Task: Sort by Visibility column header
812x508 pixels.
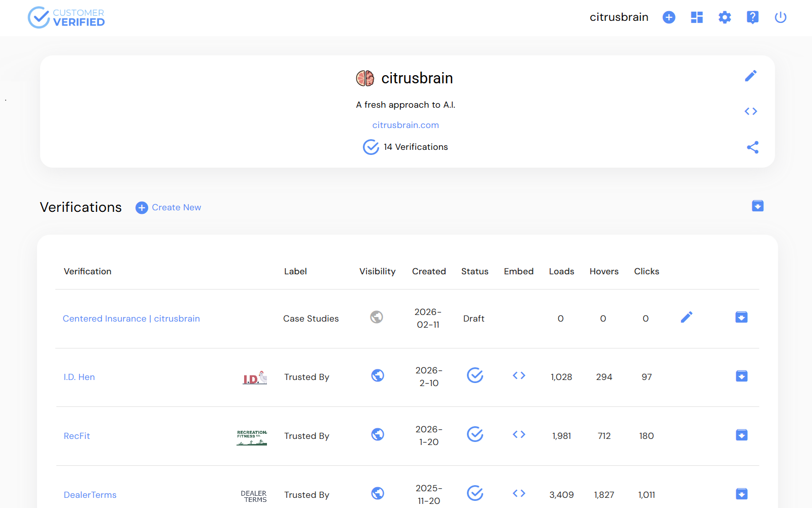Action: [378, 271]
